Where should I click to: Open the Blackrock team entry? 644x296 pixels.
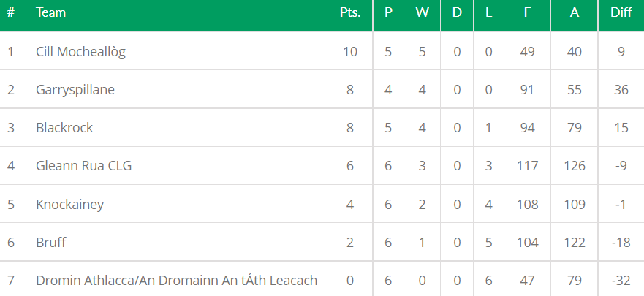click(x=65, y=128)
